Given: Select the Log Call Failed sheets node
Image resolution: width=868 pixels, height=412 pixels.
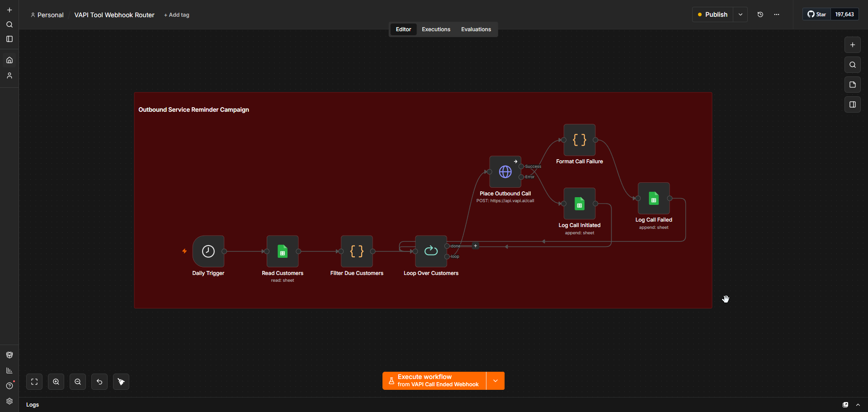Looking at the screenshot, I should coord(654,198).
